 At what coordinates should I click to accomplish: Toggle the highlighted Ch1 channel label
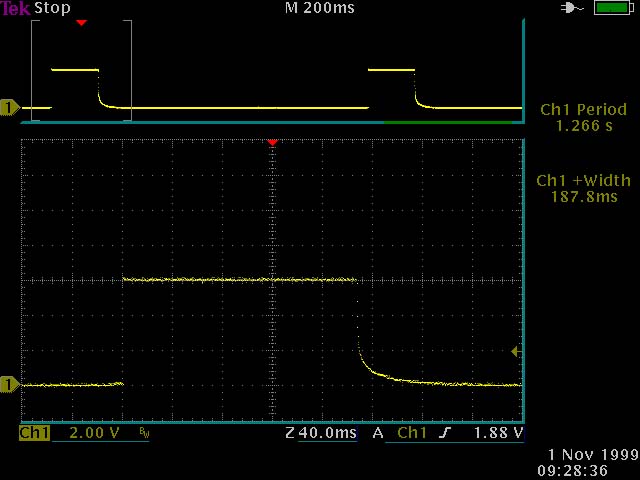(x=34, y=433)
